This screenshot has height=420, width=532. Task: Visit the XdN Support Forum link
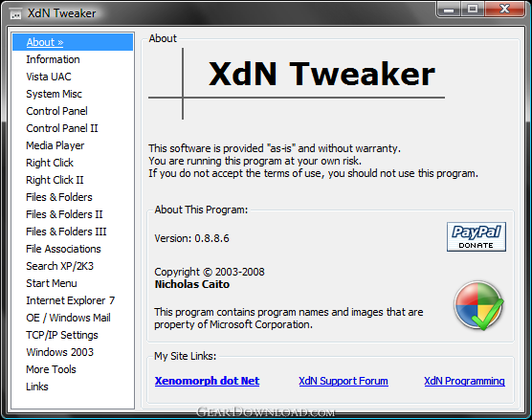pyautogui.click(x=344, y=381)
